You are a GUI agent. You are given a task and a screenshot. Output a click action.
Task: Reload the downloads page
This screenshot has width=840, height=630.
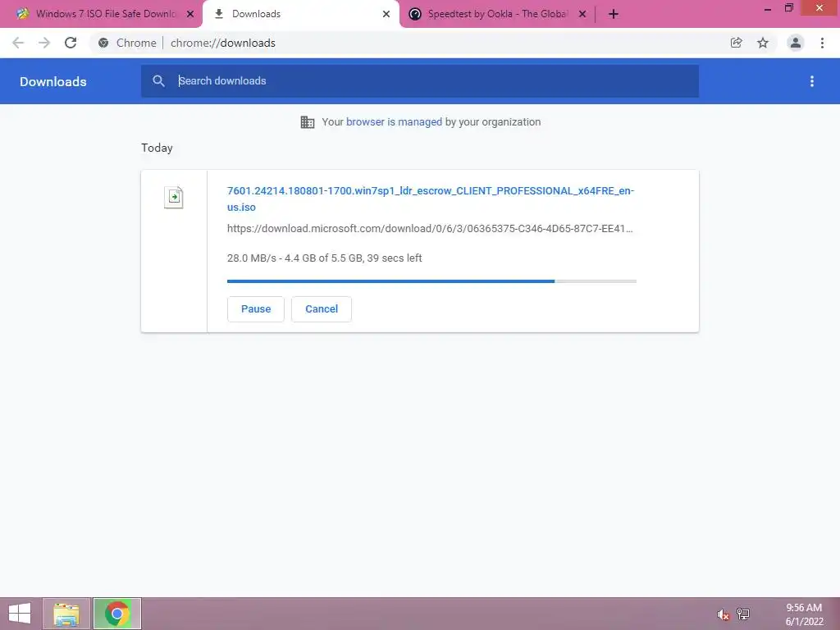71,43
